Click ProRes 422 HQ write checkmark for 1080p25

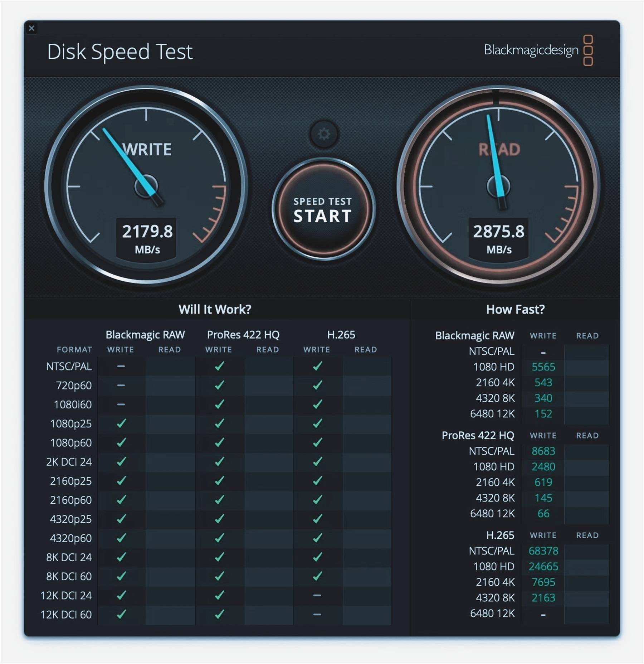[x=219, y=423]
